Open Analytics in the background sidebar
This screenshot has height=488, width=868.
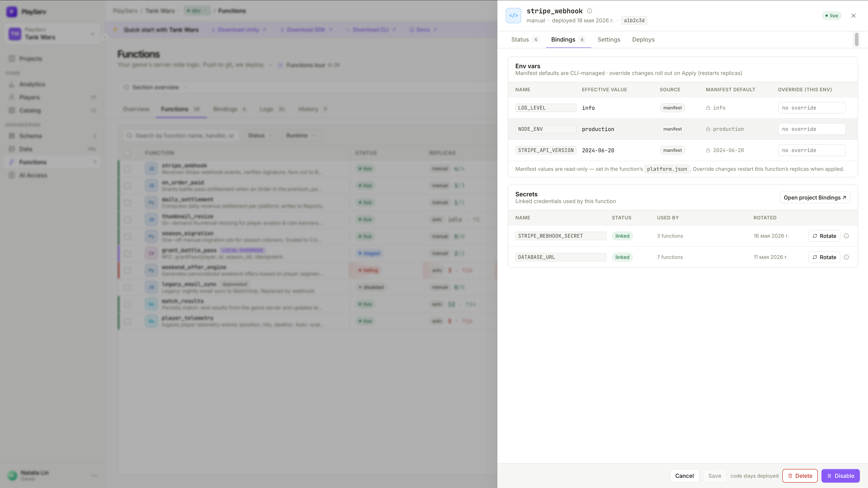(52, 84)
